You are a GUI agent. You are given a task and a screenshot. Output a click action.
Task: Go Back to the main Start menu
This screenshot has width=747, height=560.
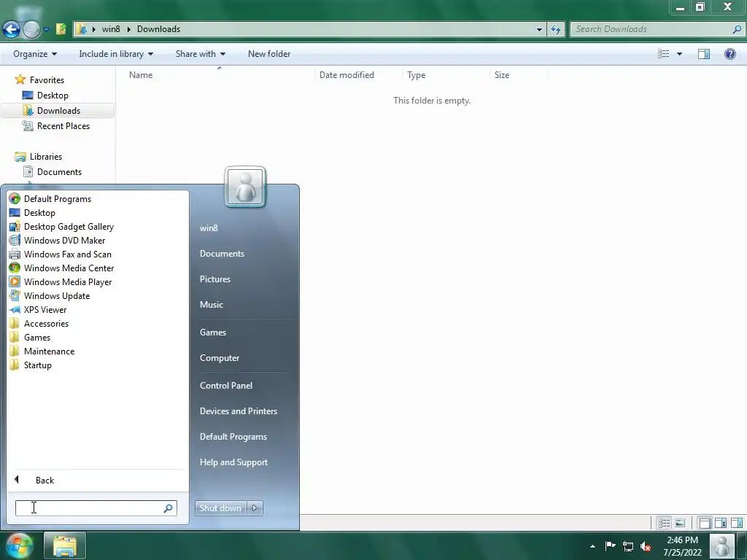tap(44, 480)
